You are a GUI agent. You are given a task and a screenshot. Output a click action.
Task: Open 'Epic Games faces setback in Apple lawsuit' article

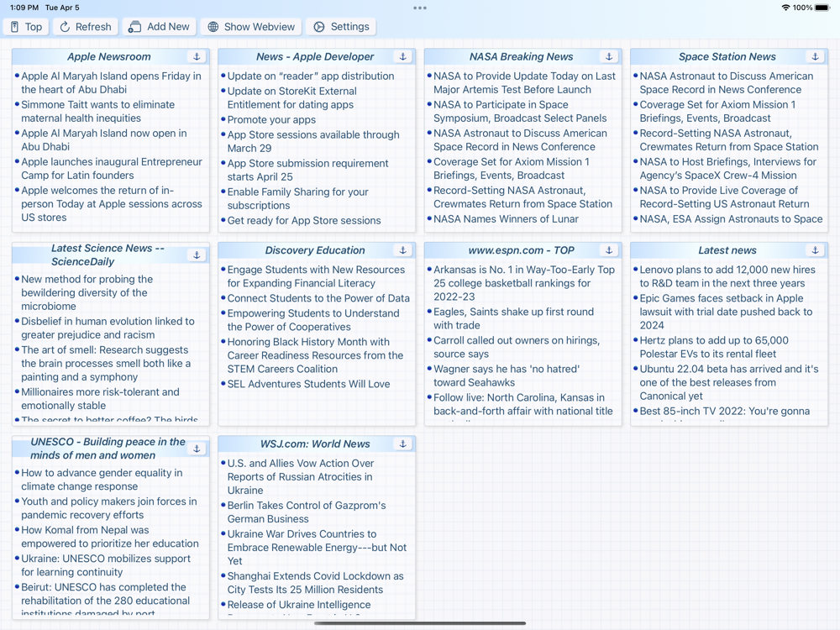726,312
